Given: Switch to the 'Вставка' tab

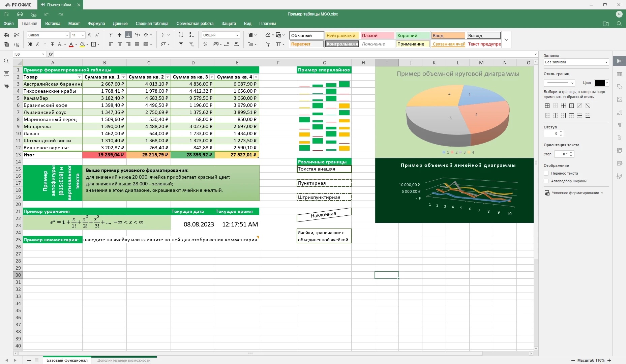Looking at the screenshot, I should click(x=53, y=24).
